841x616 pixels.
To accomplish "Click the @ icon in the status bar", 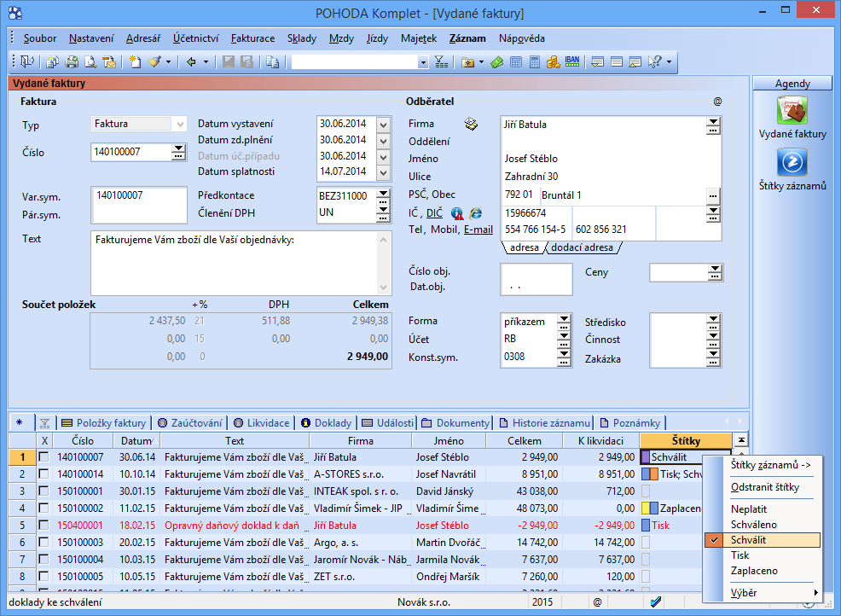I will [x=597, y=602].
